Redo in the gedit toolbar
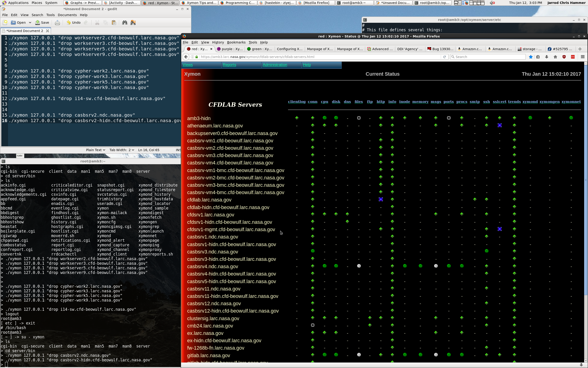The height and width of the screenshot is (368, 588). point(86,23)
